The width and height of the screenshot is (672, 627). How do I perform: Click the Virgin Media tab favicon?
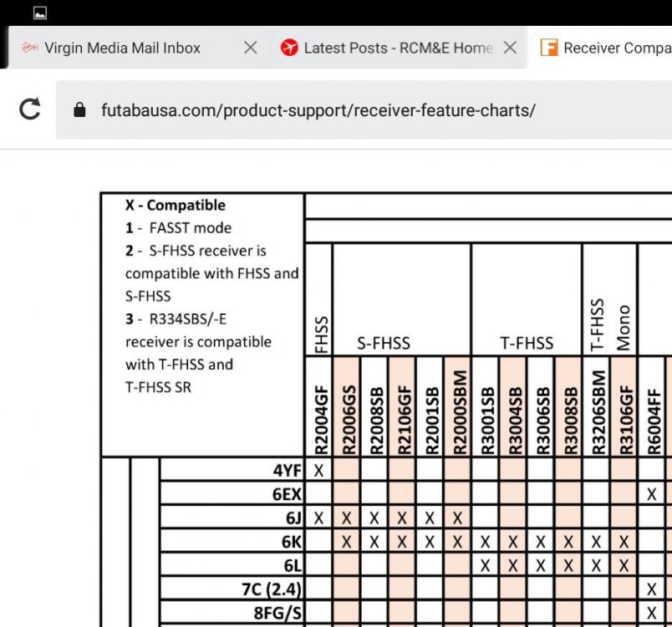(30, 48)
